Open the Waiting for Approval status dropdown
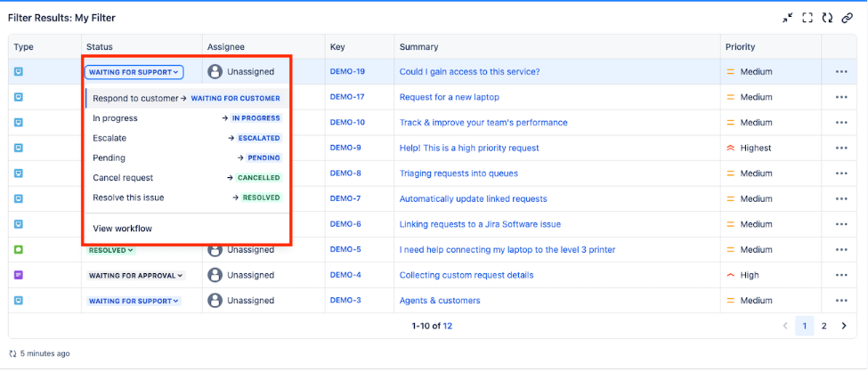Image resolution: width=868 pixels, height=371 pixels. (136, 275)
